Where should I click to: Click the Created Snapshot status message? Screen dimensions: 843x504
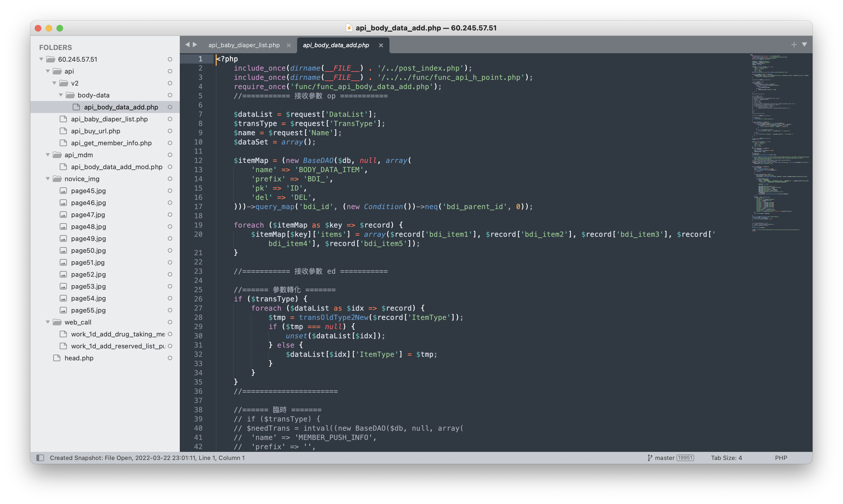147,458
